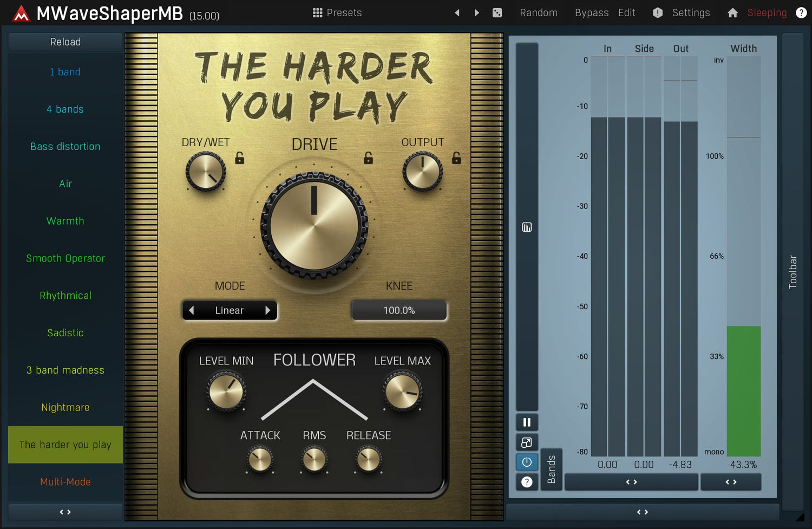This screenshot has height=529, width=812.
Task: Open the Mode Linear dropdown
Action: pyautogui.click(x=229, y=310)
